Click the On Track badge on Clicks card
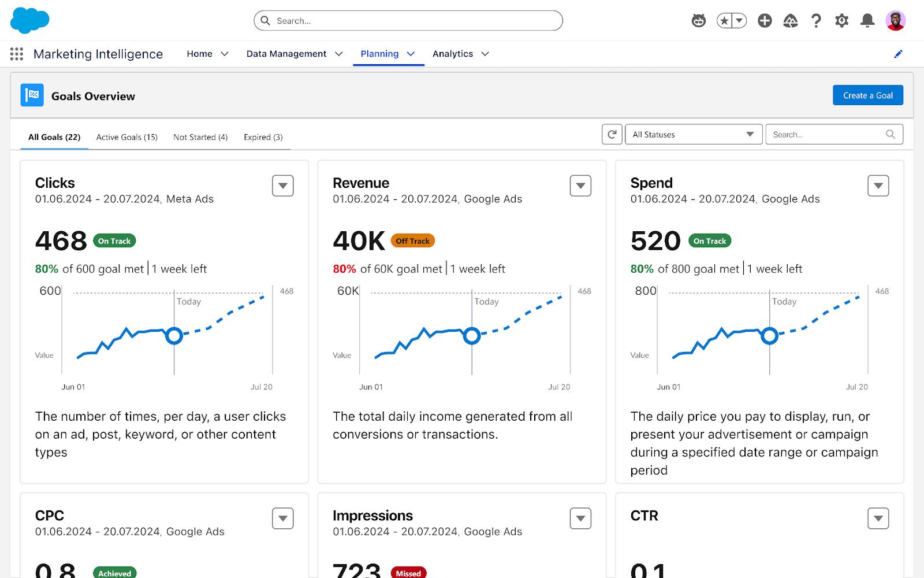924x578 pixels. tap(114, 241)
